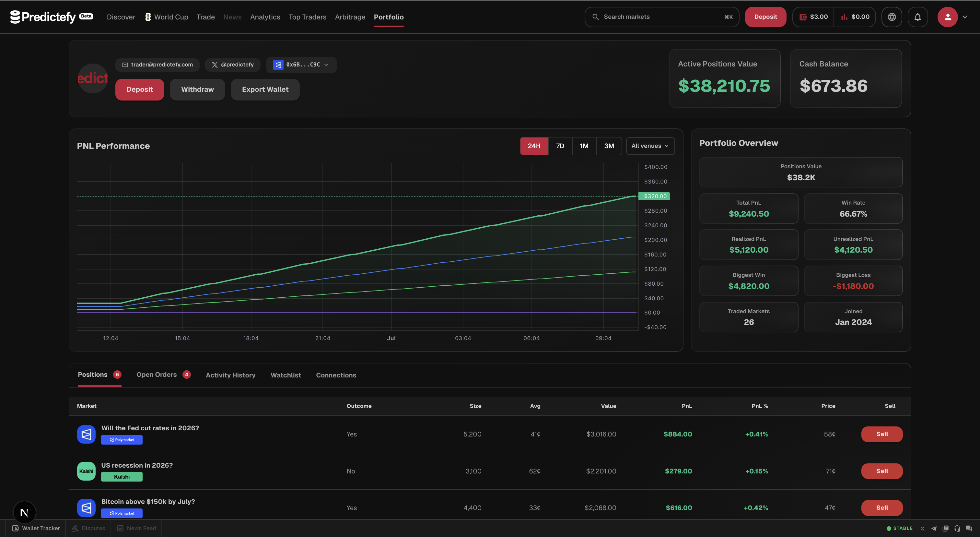This screenshot has width=980, height=537.
Task: Click the 'Will the Fed cut rates in 2026?' title
Action: 150,428
